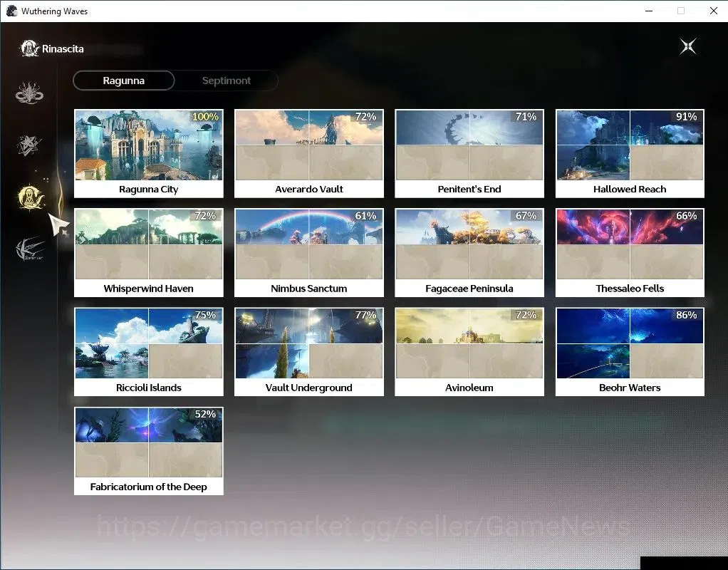Open the fourth wing-shaped region emblem
The height and width of the screenshot is (570, 728).
coord(30,249)
